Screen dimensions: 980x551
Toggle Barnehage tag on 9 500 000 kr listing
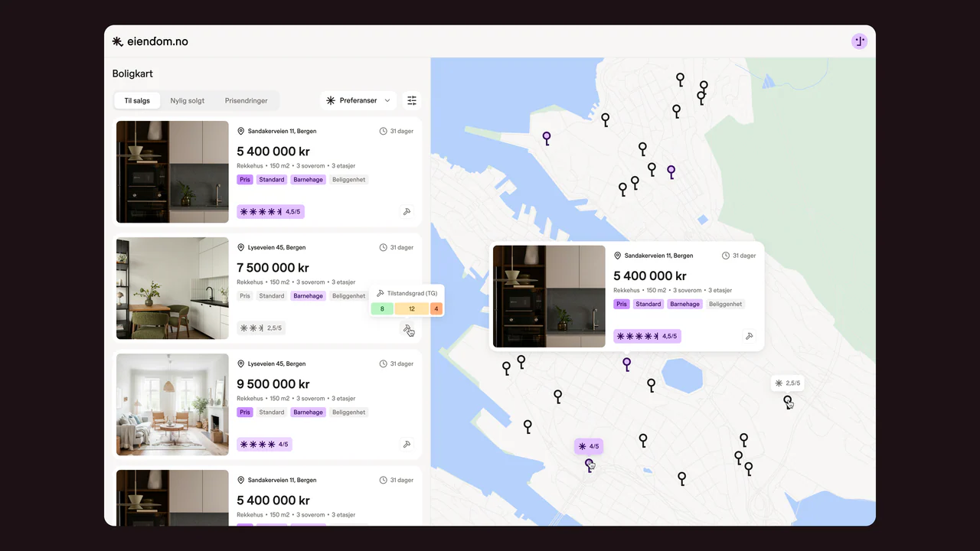pyautogui.click(x=308, y=412)
